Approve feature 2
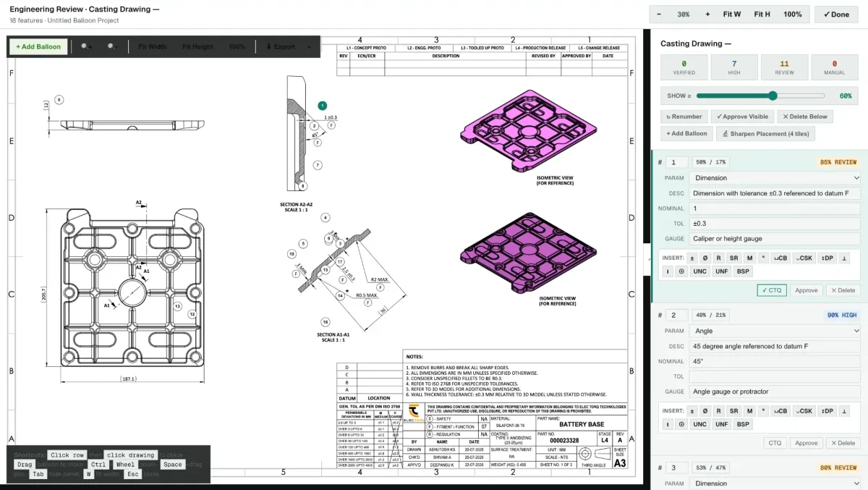 click(806, 443)
